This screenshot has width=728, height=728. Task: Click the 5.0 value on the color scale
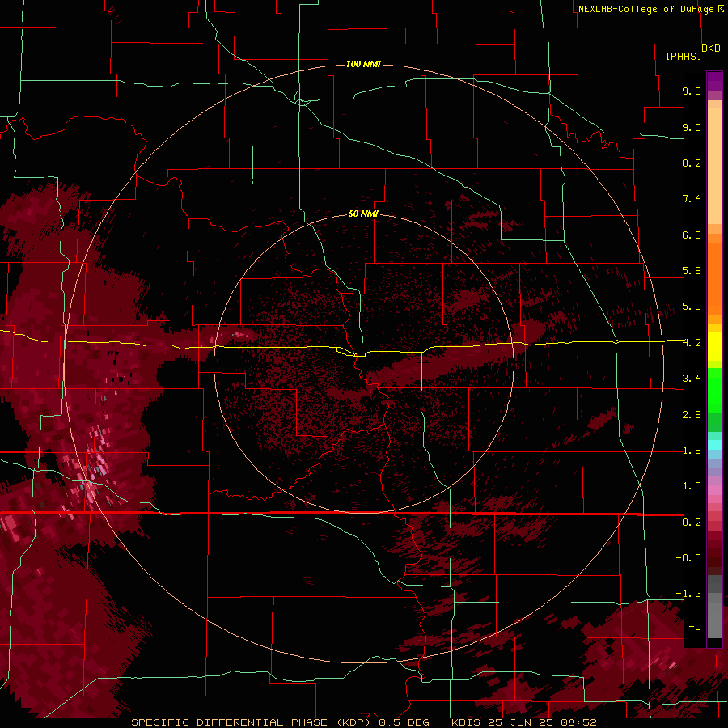(692, 307)
